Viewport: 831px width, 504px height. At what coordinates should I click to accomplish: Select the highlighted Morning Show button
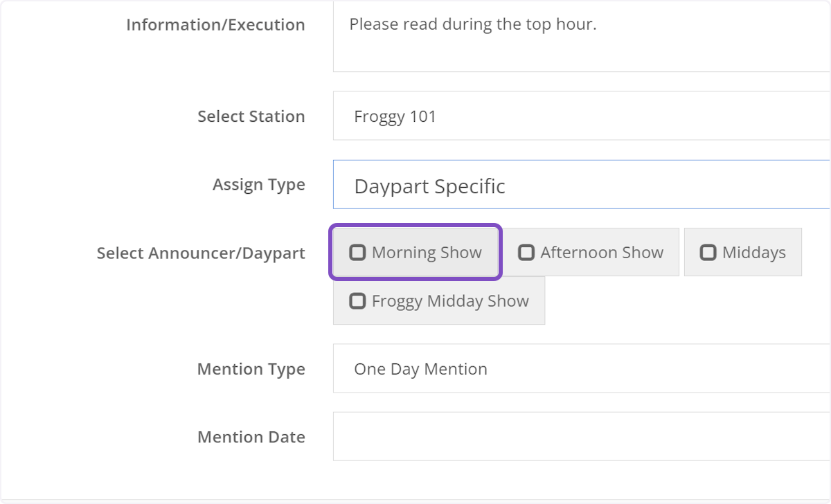click(x=415, y=252)
